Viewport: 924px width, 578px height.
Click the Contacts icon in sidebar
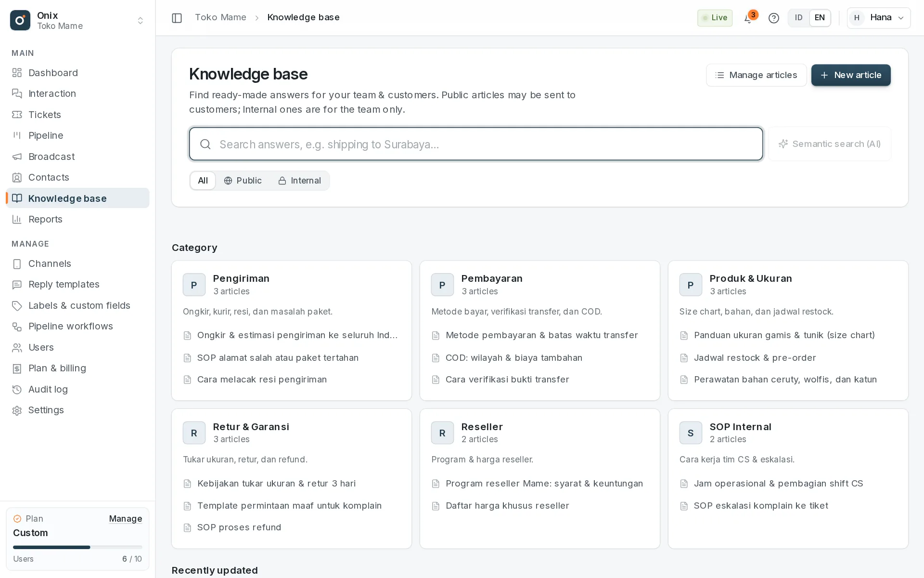pyautogui.click(x=17, y=177)
